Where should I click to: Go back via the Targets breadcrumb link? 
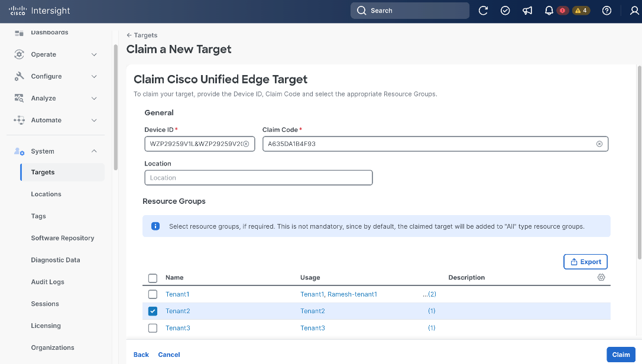point(142,35)
